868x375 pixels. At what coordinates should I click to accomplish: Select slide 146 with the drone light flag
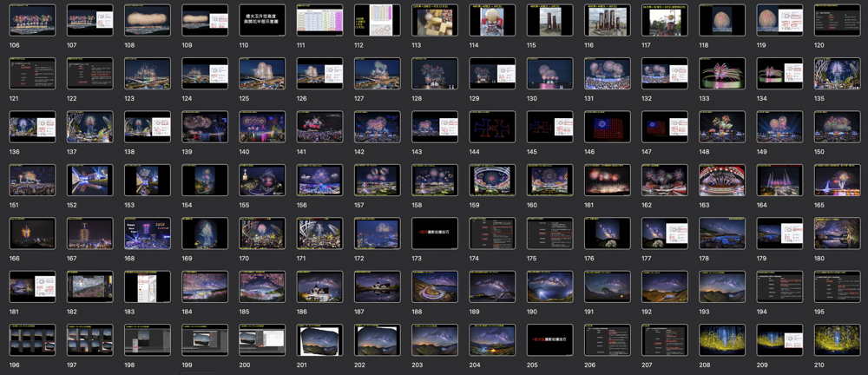coord(607,127)
